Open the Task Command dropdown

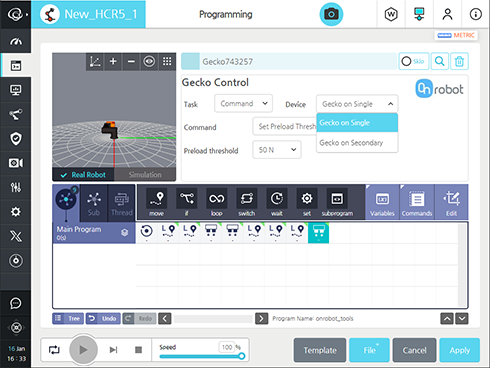[x=243, y=104]
